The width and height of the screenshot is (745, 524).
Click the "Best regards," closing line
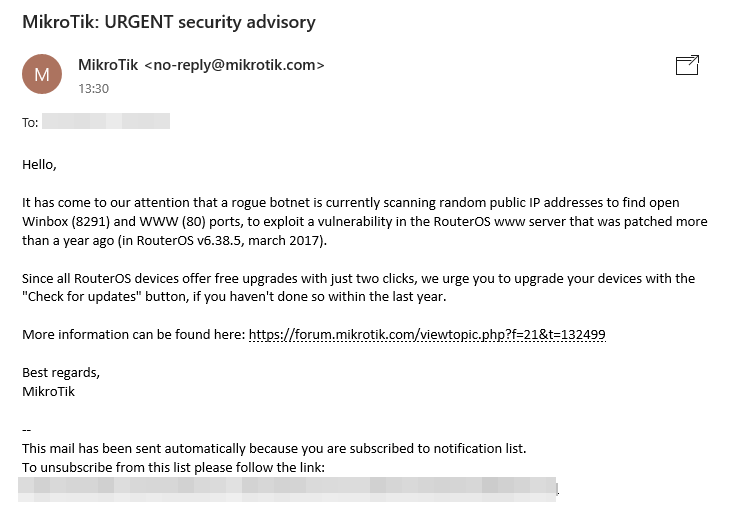61,373
